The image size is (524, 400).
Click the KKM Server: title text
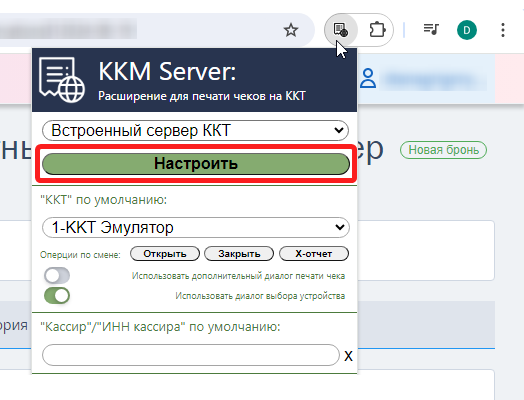[167, 71]
